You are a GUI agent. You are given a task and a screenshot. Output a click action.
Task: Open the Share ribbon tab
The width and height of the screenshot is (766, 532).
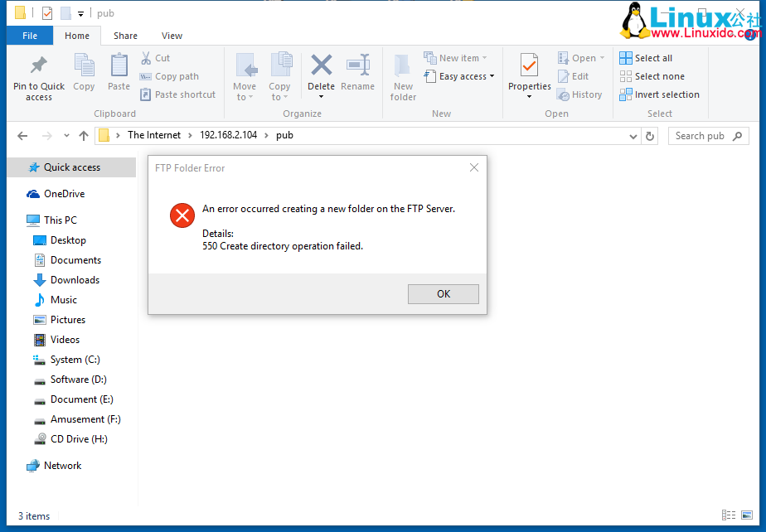point(125,36)
